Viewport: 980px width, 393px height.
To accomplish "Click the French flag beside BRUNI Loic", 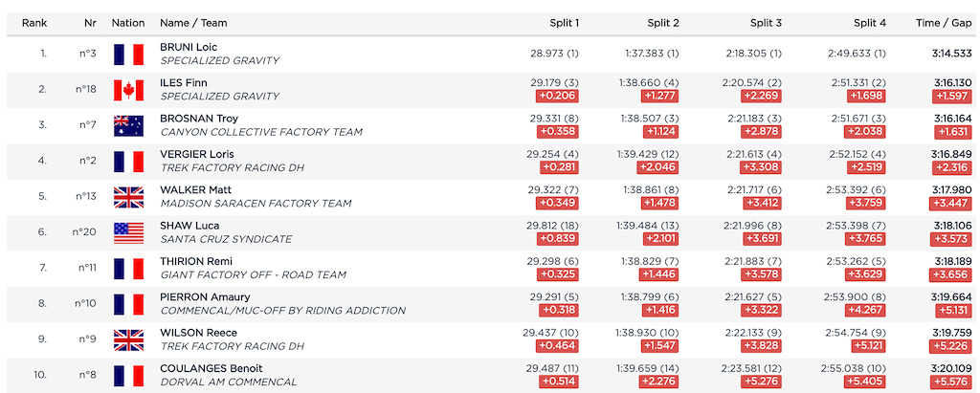I will 129,55.
